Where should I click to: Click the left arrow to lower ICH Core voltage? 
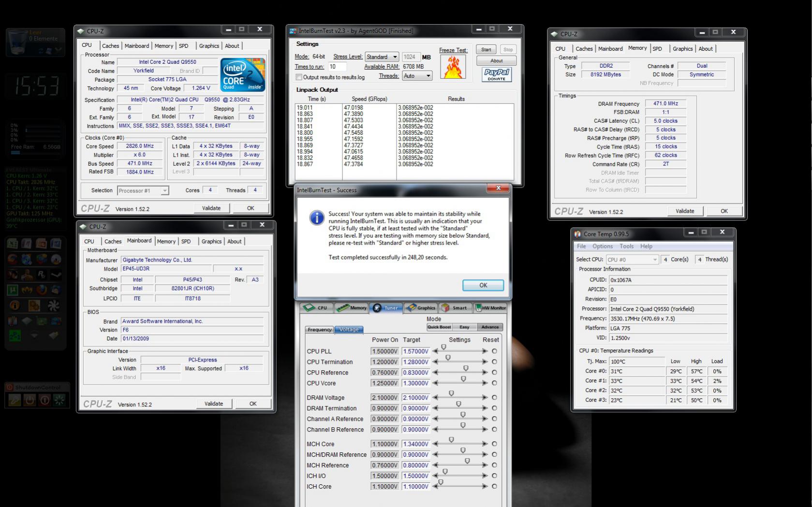(x=435, y=487)
